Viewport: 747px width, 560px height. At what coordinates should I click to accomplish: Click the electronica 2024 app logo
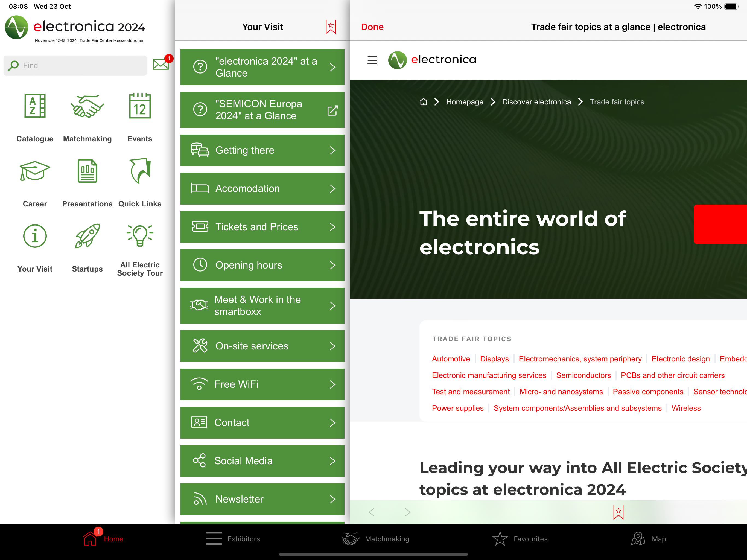click(x=75, y=29)
